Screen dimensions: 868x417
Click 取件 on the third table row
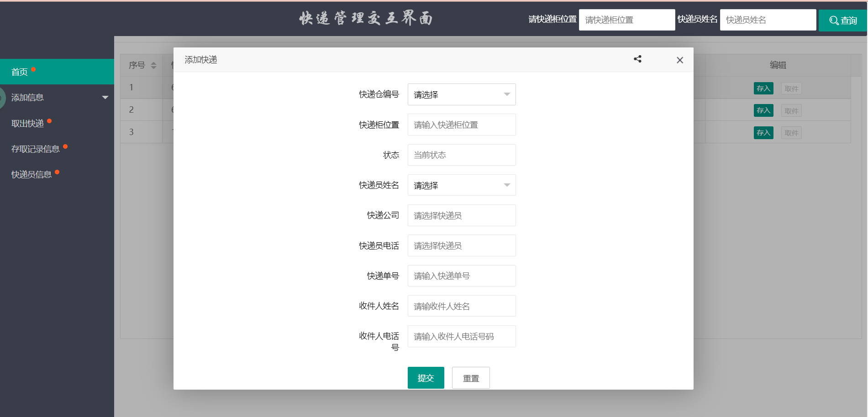coord(791,132)
